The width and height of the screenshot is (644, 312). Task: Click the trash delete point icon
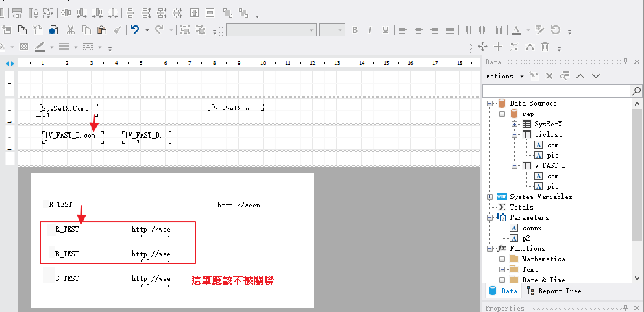tap(545, 47)
